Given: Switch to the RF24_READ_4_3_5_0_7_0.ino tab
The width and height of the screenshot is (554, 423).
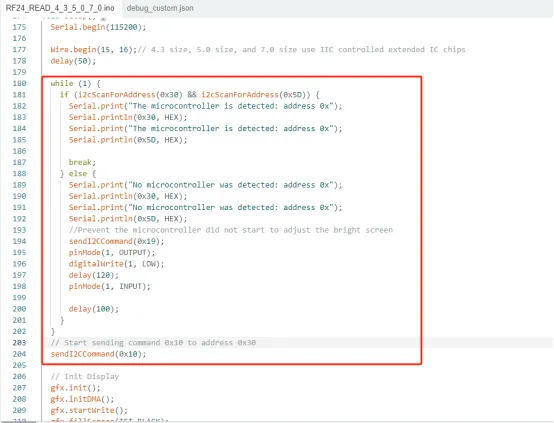Looking at the screenshot, I should pos(60,8).
